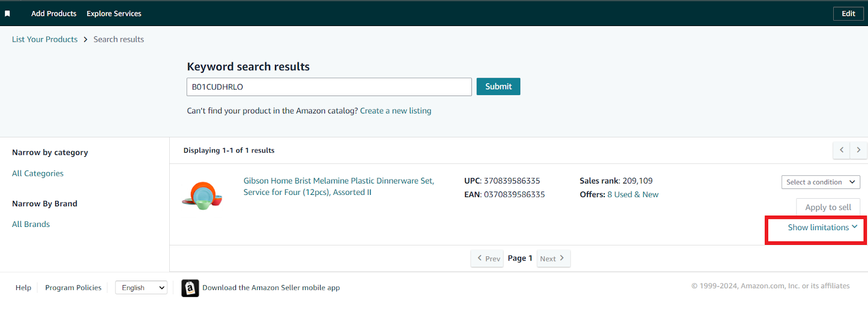868x335 pixels.
Task: Expand Show limitations section
Action: [x=822, y=227]
